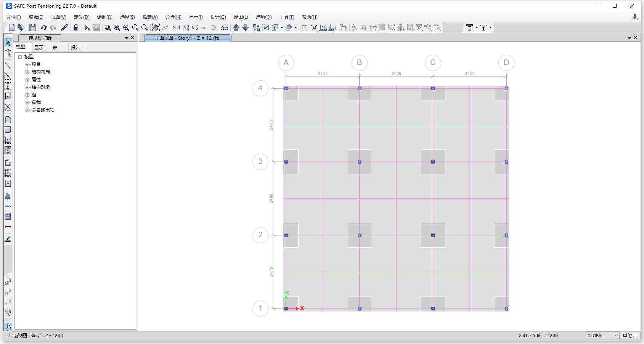This screenshot has height=344, width=644.
Task: Expand the 荷载 tree node
Action: click(x=27, y=102)
